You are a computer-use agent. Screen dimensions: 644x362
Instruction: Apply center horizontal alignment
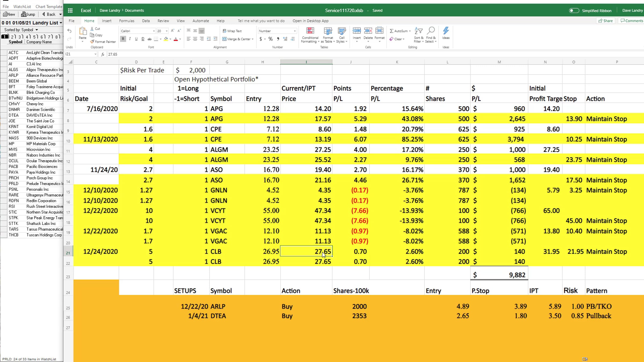coord(195,39)
